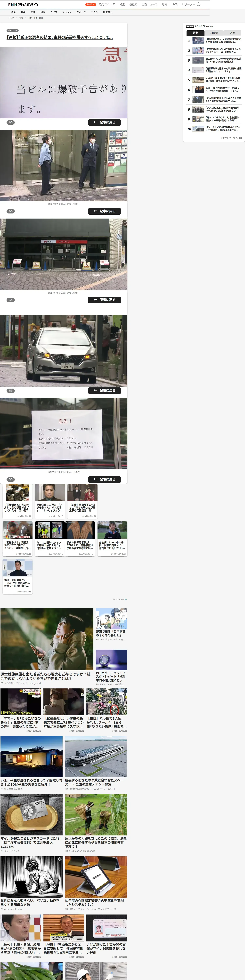The image size is (245, 980).
Task: Open 政治スクエア in the top menu
Action: coord(107,5)
